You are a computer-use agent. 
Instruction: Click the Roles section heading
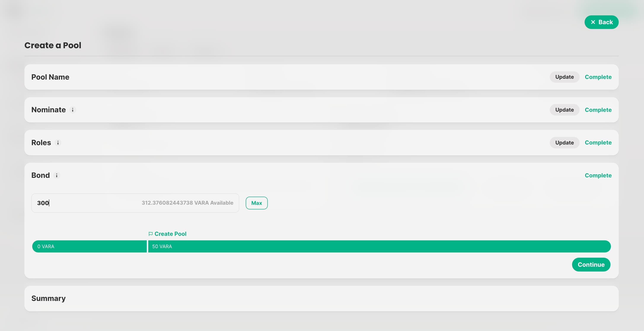(x=41, y=143)
